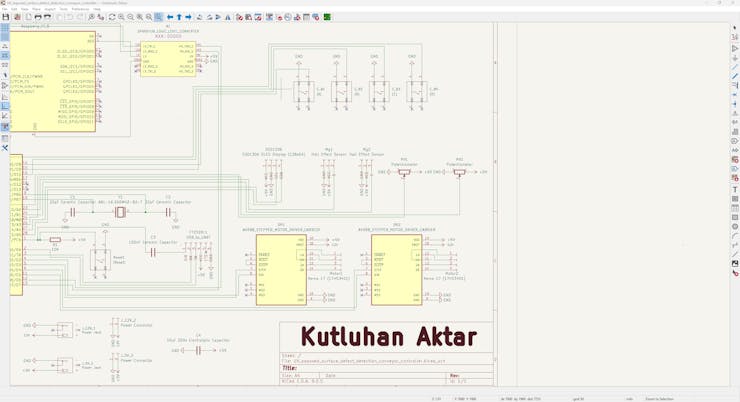Zoom to fit the page
Viewport: 740px width, 402px height.
click(140, 17)
